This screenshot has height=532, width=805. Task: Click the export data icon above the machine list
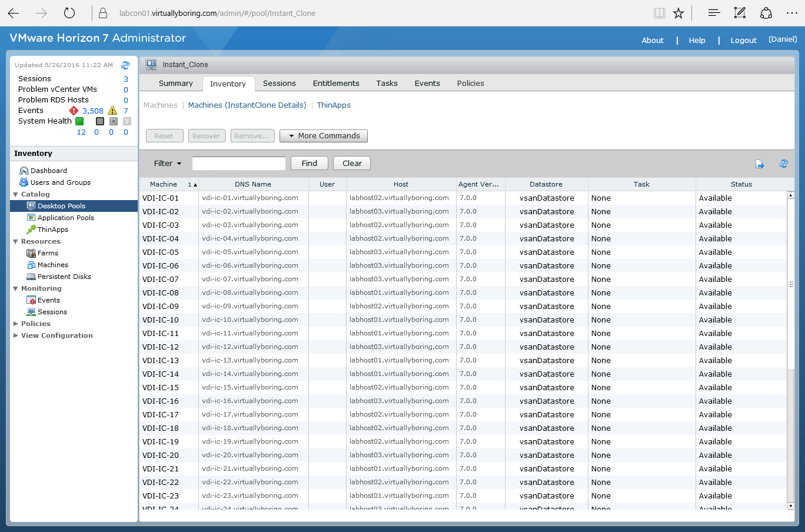tap(760, 164)
